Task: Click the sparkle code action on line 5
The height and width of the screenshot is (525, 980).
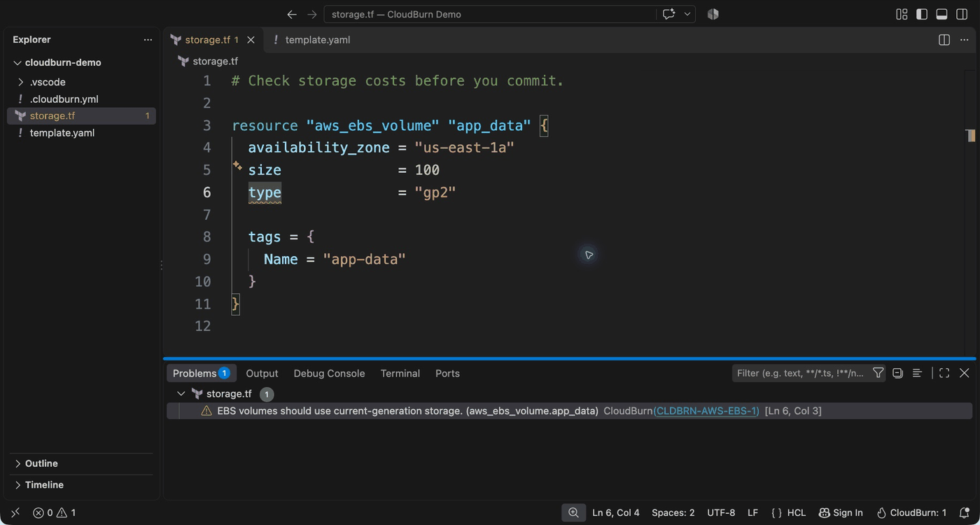Action: (x=237, y=166)
